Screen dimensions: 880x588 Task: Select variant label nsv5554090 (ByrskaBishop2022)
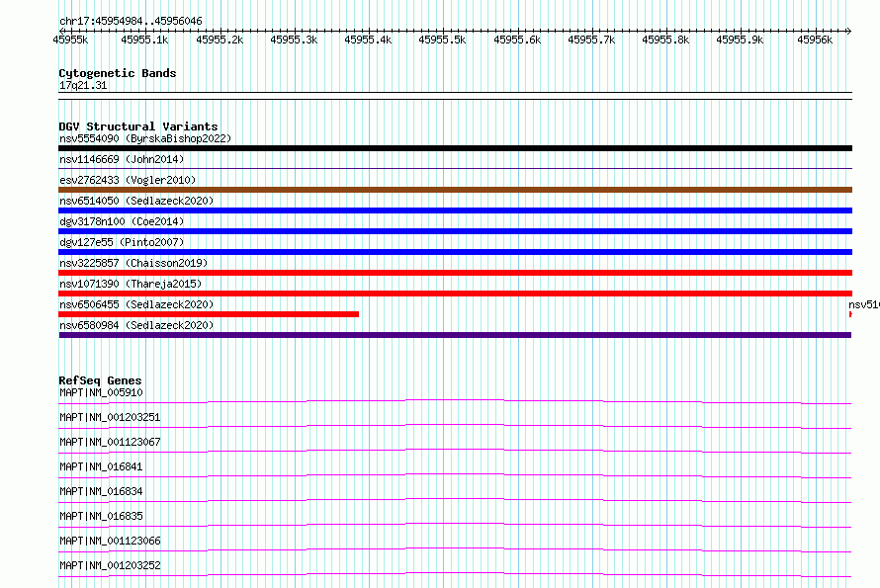click(145, 138)
